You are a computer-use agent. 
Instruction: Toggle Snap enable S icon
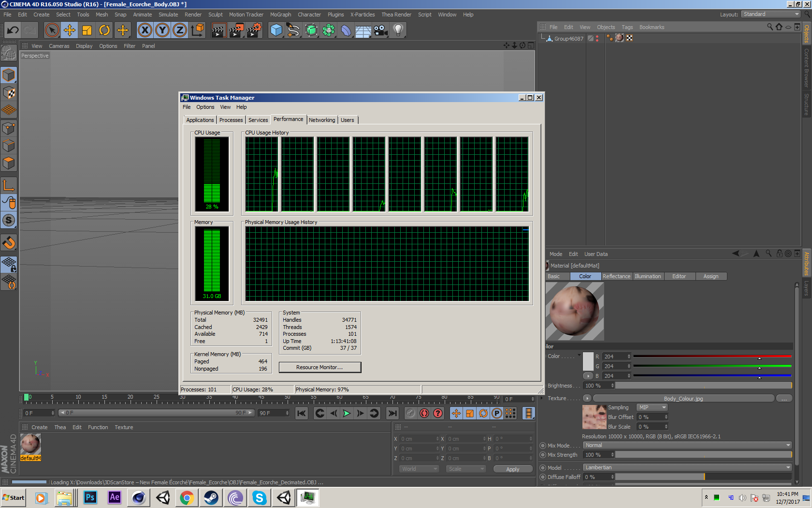click(x=9, y=220)
